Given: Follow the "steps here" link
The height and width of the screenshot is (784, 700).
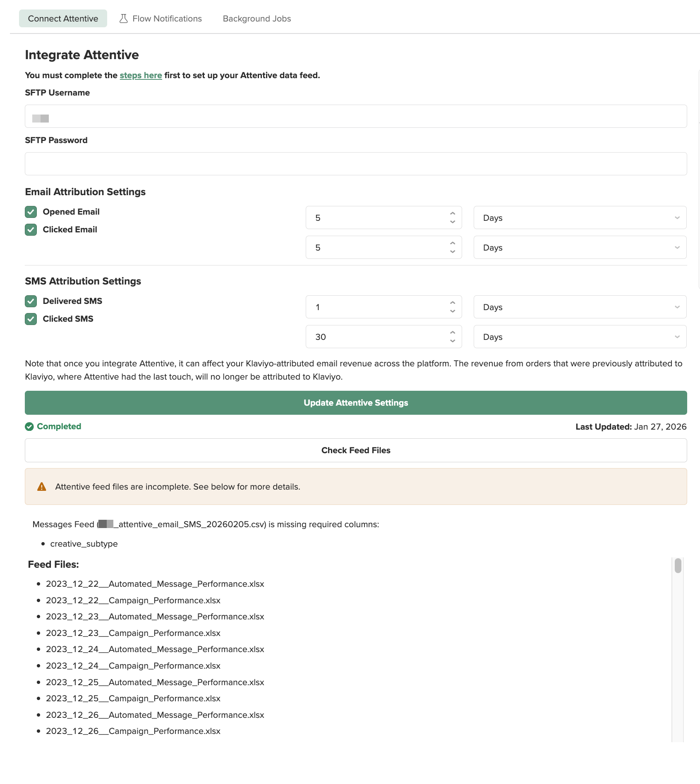Looking at the screenshot, I should pos(141,76).
